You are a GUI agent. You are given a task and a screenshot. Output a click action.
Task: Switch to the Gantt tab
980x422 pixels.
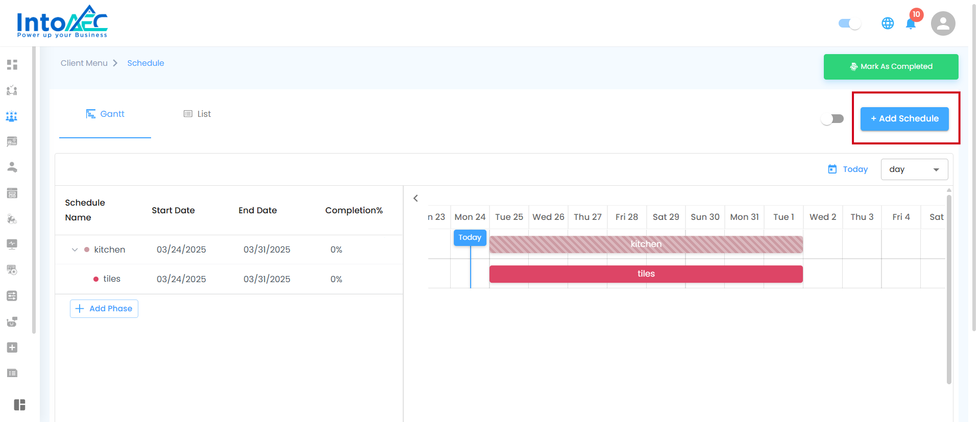pyautogui.click(x=105, y=114)
